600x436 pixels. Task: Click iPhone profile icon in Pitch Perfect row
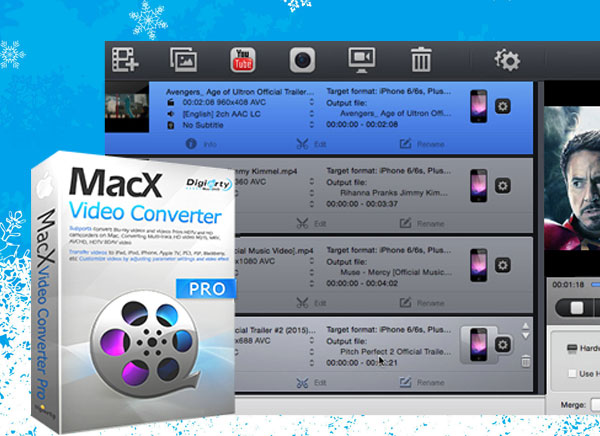[x=479, y=345]
